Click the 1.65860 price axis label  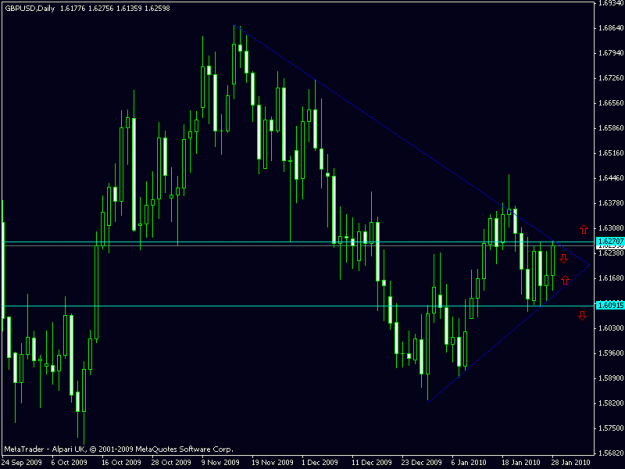click(x=611, y=128)
